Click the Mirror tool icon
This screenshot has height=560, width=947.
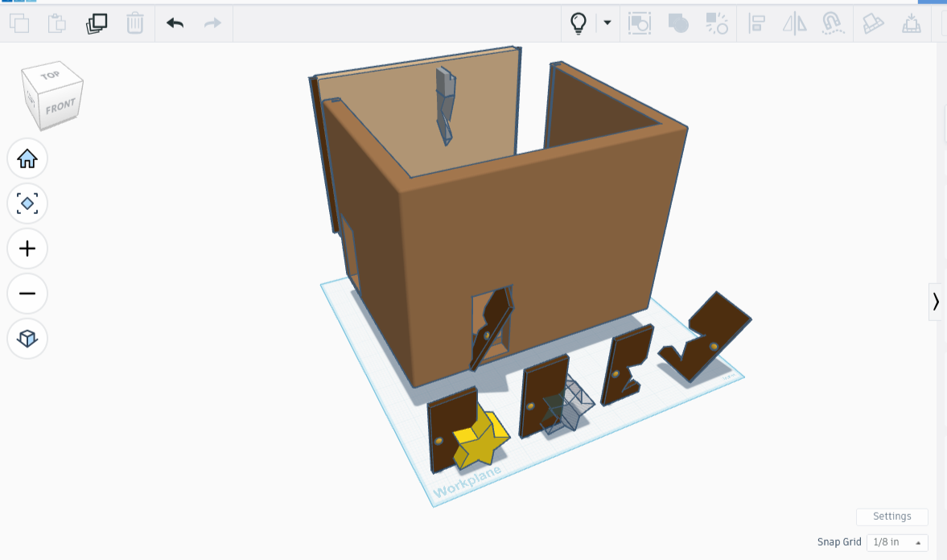tap(794, 23)
